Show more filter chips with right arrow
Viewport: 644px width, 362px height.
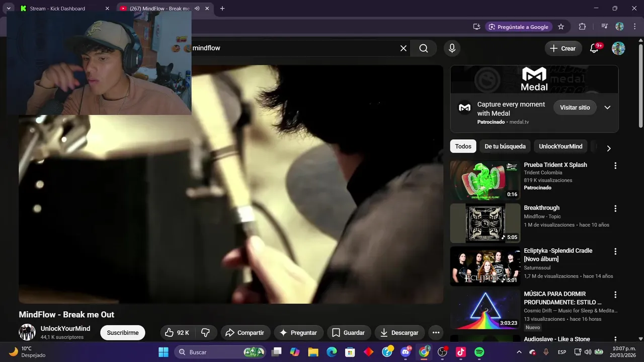tap(608, 148)
